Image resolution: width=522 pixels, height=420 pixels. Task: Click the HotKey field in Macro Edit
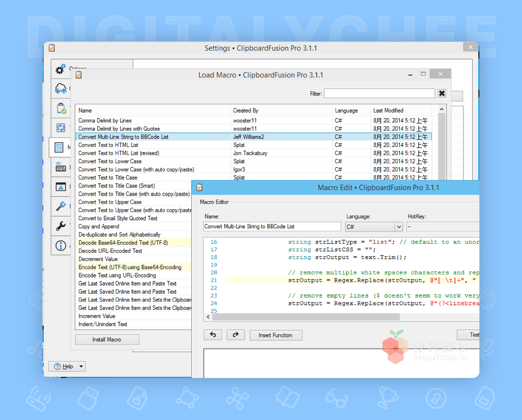[443, 227]
